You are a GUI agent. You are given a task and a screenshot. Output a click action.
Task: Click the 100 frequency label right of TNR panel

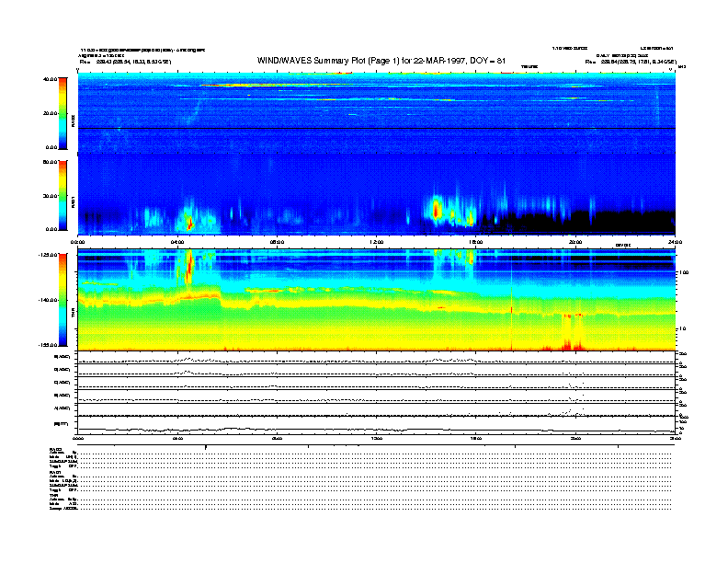coord(684,272)
